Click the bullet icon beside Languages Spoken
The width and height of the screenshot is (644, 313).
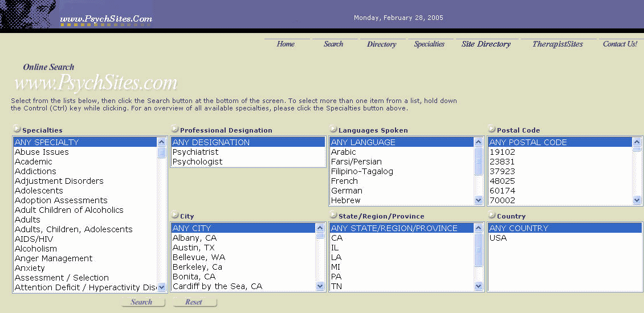(x=333, y=129)
